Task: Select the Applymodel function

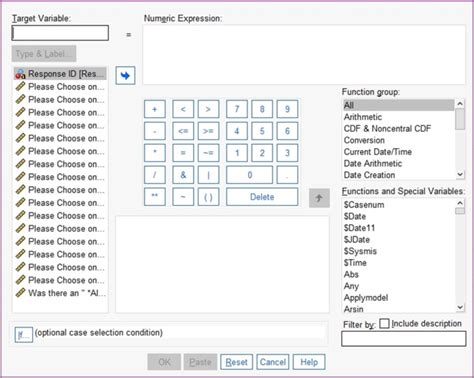Action: tap(399, 298)
